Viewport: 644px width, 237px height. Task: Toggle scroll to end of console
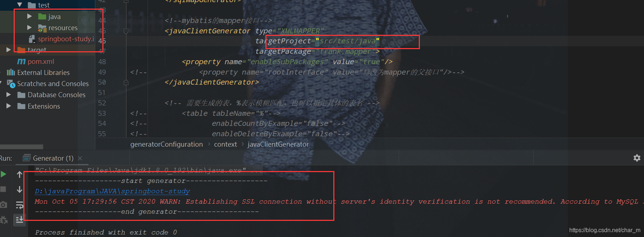[x=19, y=219]
